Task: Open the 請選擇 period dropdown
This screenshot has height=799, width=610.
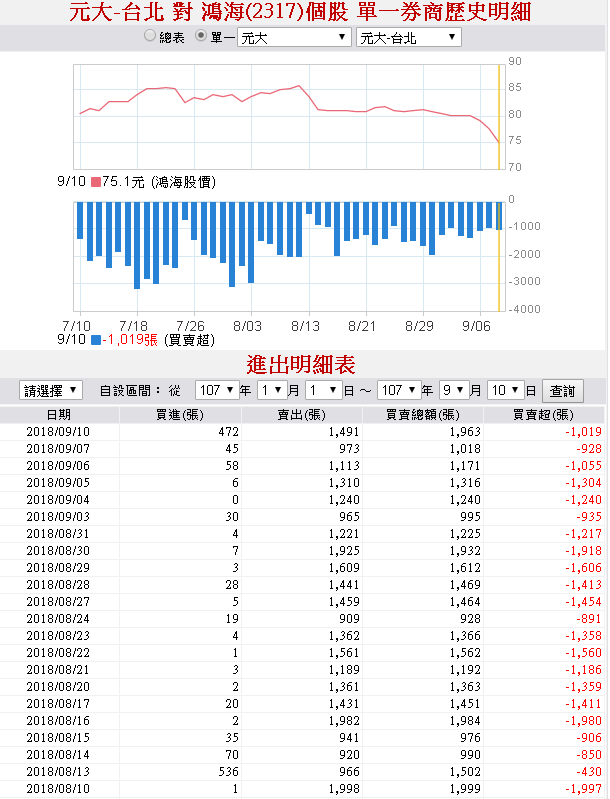Action: 50,391
